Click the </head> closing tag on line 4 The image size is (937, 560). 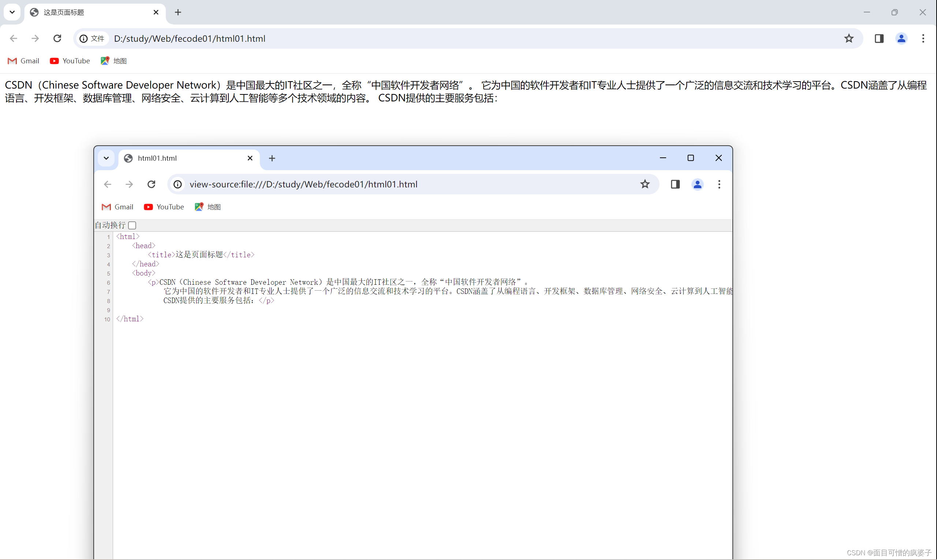146,264
